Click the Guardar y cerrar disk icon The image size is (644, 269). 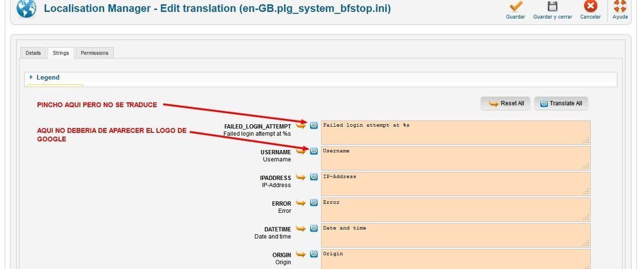tap(553, 6)
